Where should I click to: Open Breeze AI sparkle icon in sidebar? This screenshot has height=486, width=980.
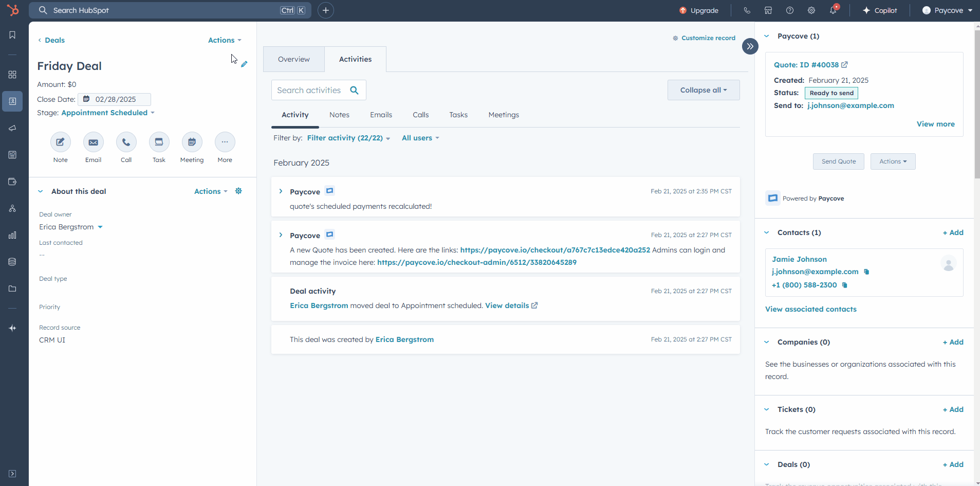[x=12, y=328]
